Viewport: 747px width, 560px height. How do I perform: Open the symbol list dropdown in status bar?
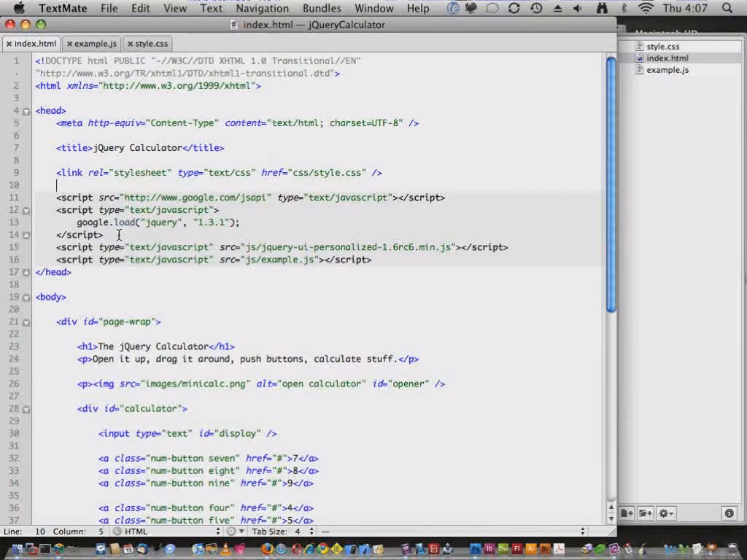click(452, 532)
